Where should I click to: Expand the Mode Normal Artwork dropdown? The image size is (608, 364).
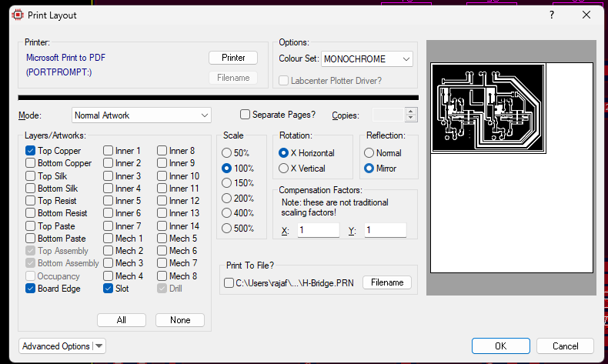141,115
